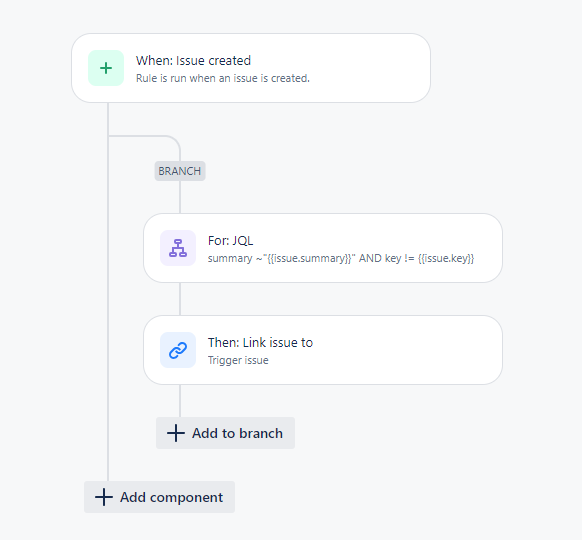582x540 pixels.
Task: Click the plus icon beside Add component
Action: 104,497
